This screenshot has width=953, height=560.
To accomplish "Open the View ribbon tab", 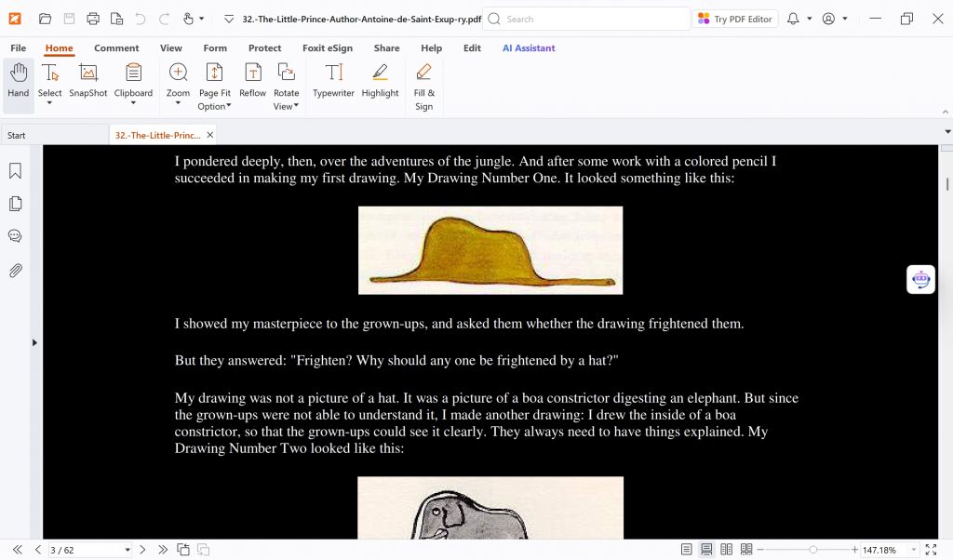I will pos(171,48).
